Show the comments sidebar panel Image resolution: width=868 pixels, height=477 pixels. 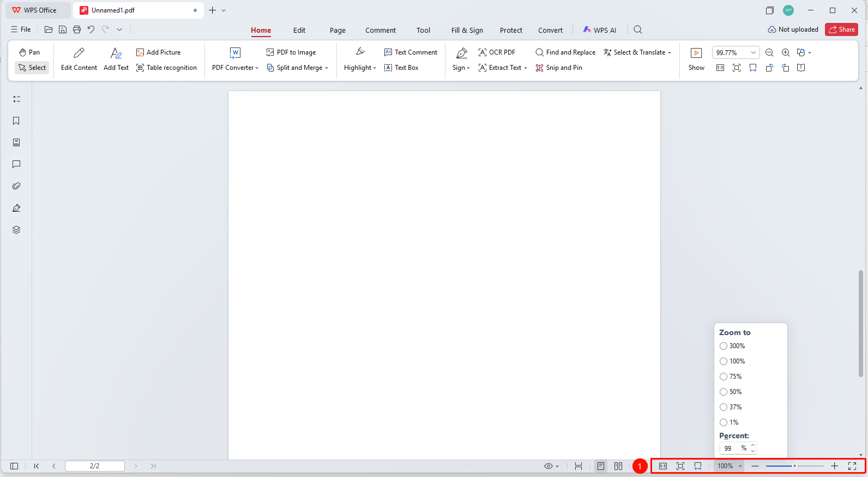16,164
